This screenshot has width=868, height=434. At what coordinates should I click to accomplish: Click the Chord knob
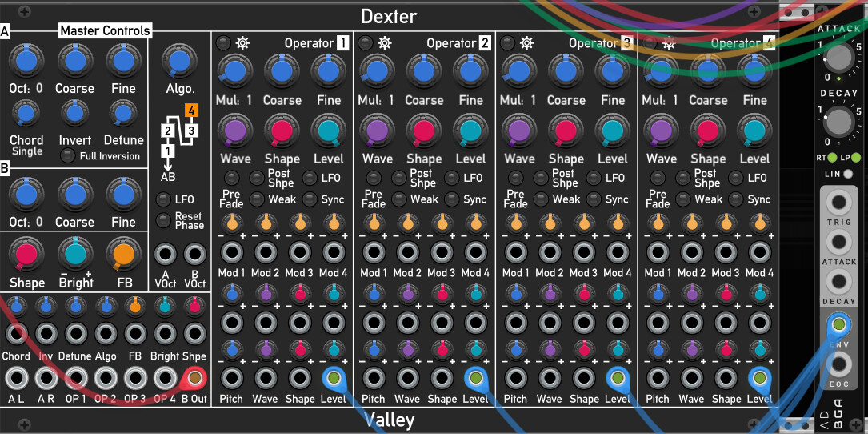(x=26, y=114)
